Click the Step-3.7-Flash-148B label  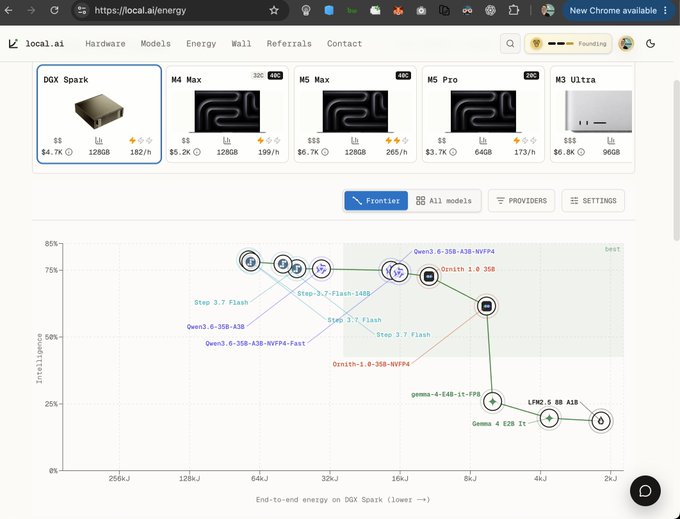pos(333,294)
